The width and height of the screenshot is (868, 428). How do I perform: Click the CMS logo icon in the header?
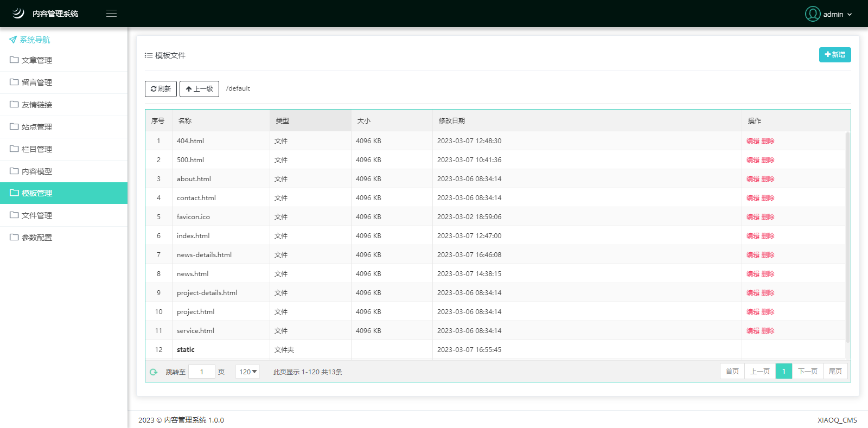click(x=18, y=13)
